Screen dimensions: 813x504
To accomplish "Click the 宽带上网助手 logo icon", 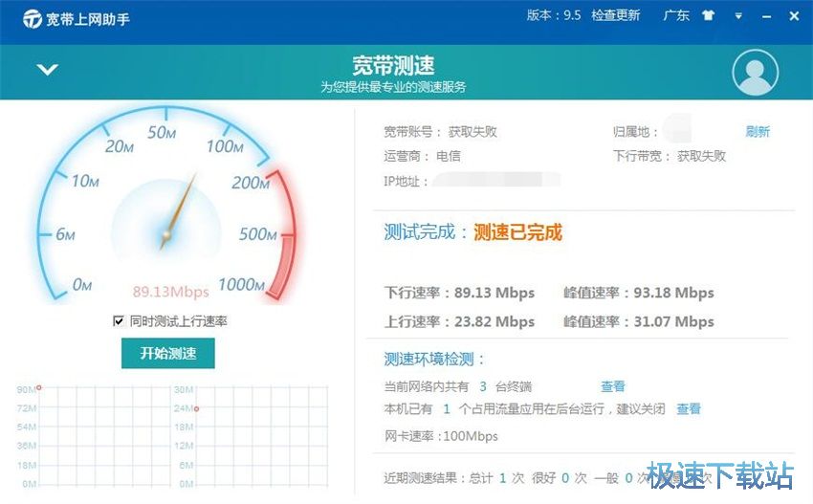I will point(33,19).
